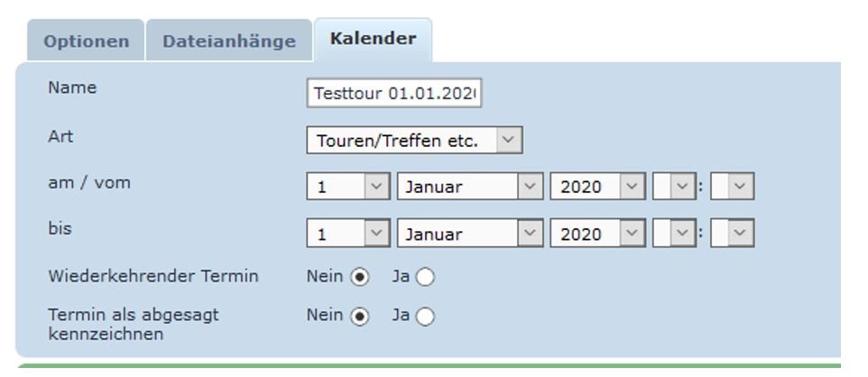
Task: Open the Dateianhänge tab
Action: coord(228,41)
